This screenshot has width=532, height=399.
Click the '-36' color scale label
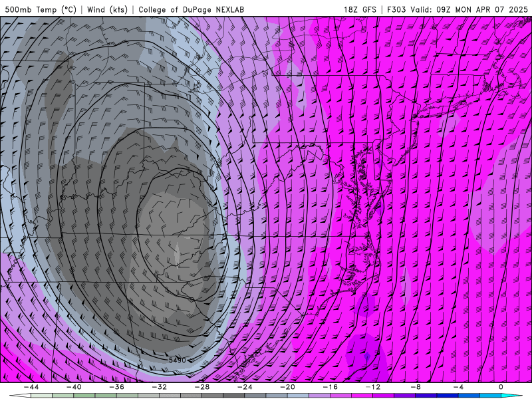tap(116, 387)
